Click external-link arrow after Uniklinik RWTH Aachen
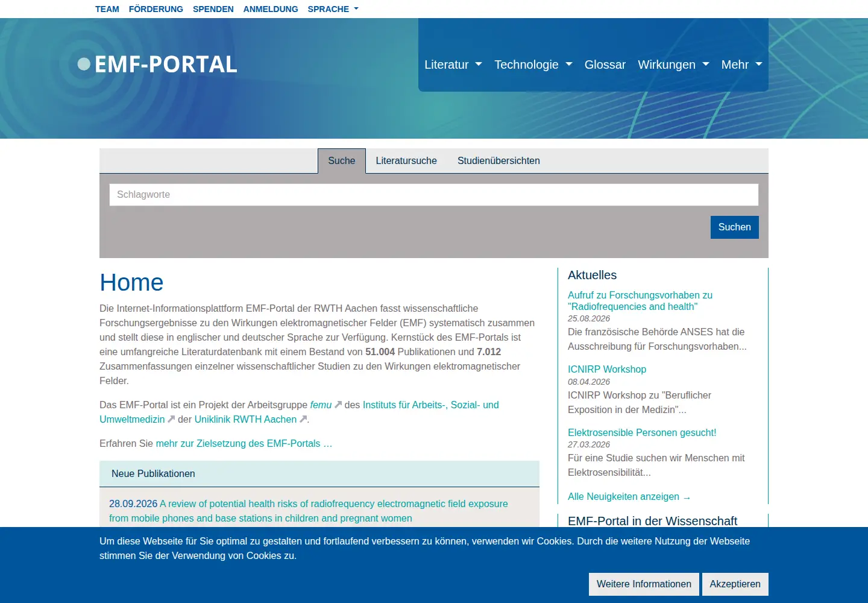 303,419
